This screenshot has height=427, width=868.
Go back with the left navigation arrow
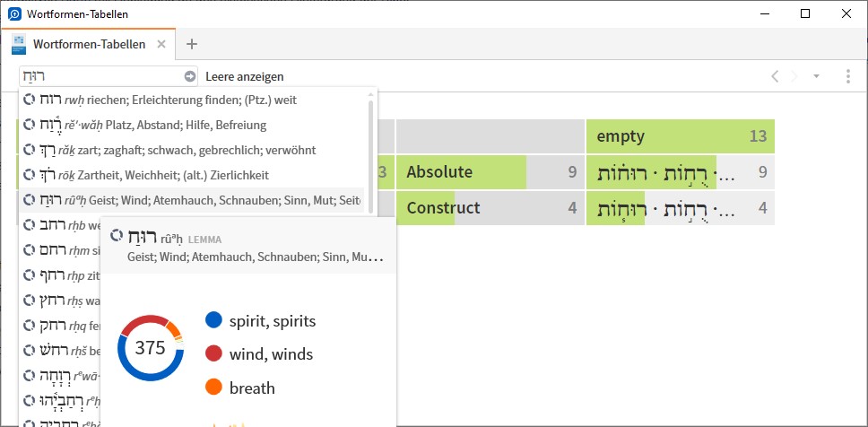click(x=775, y=76)
